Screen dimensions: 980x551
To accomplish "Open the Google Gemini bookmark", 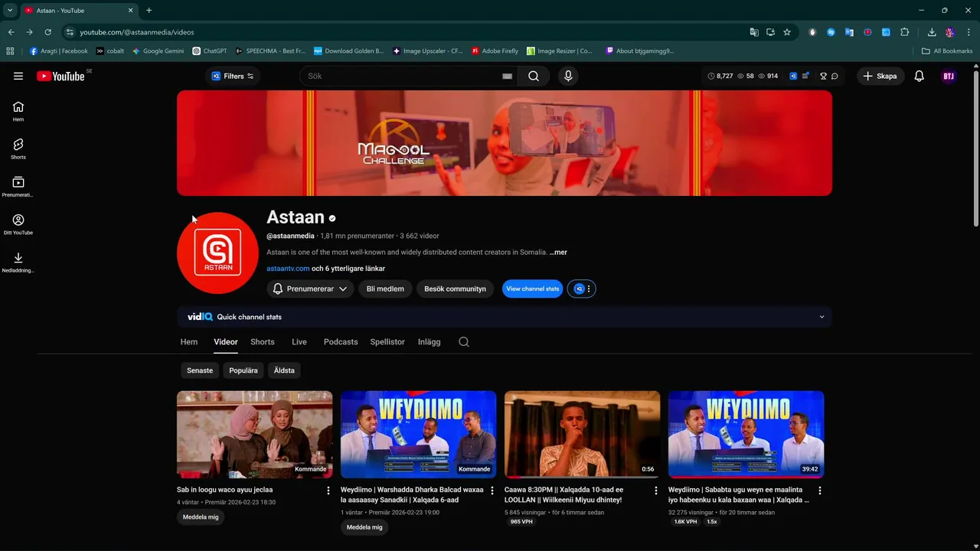I will click(158, 51).
